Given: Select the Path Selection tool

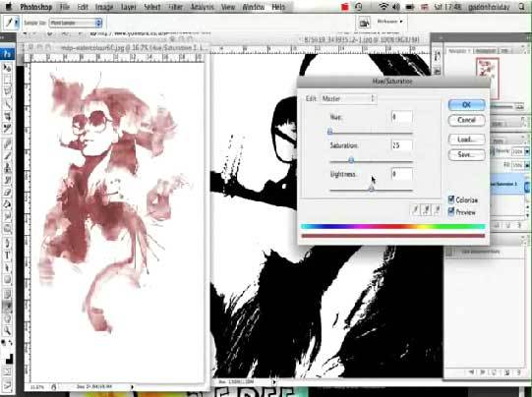Looking at the screenshot, I should [x=7, y=268].
